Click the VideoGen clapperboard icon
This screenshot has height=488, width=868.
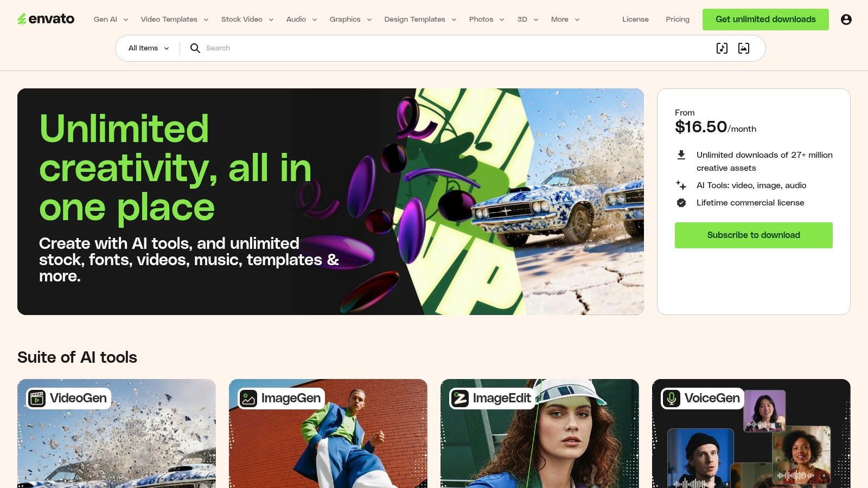[x=37, y=399]
